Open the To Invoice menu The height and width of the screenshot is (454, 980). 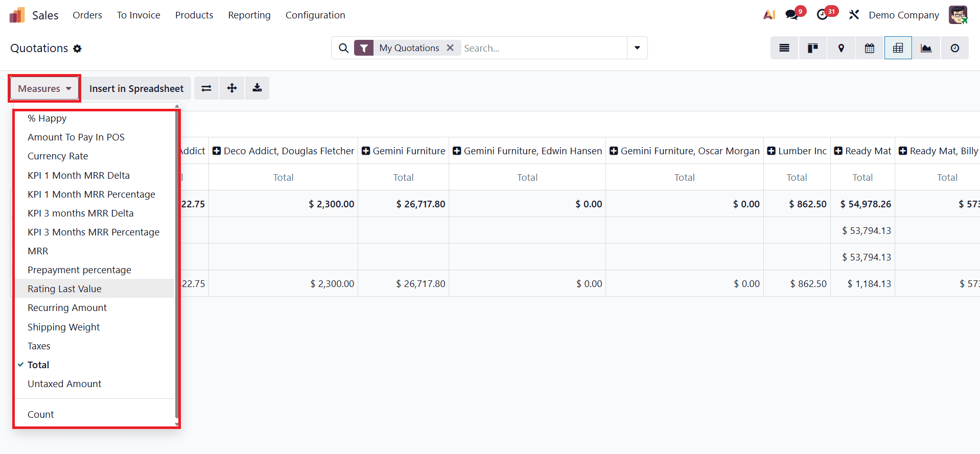pos(138,15)
